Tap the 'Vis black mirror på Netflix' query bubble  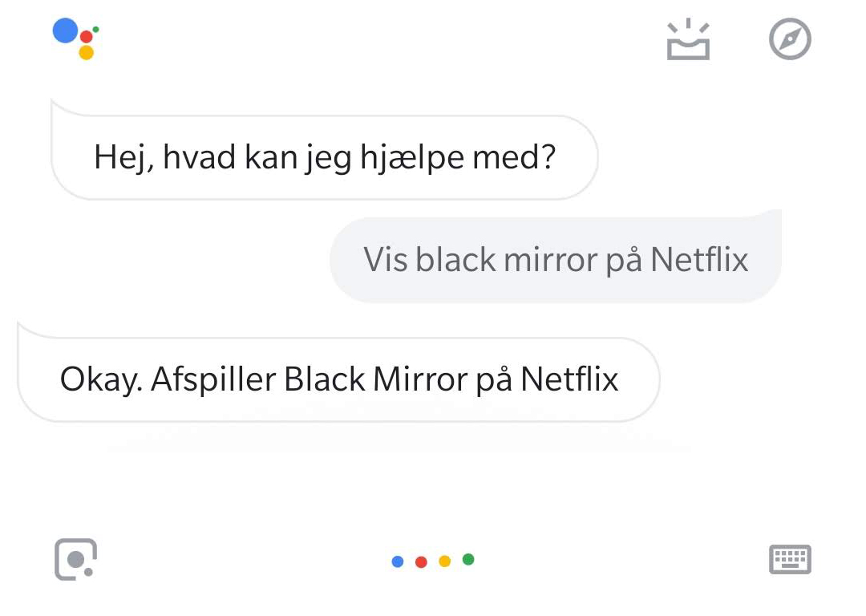(x=556, y=258)
